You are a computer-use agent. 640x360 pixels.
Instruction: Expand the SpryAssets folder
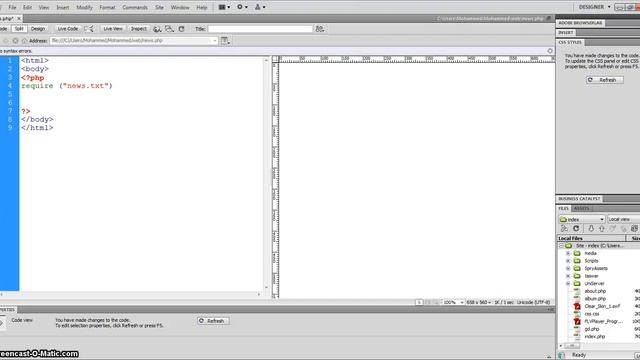(568, 269)
